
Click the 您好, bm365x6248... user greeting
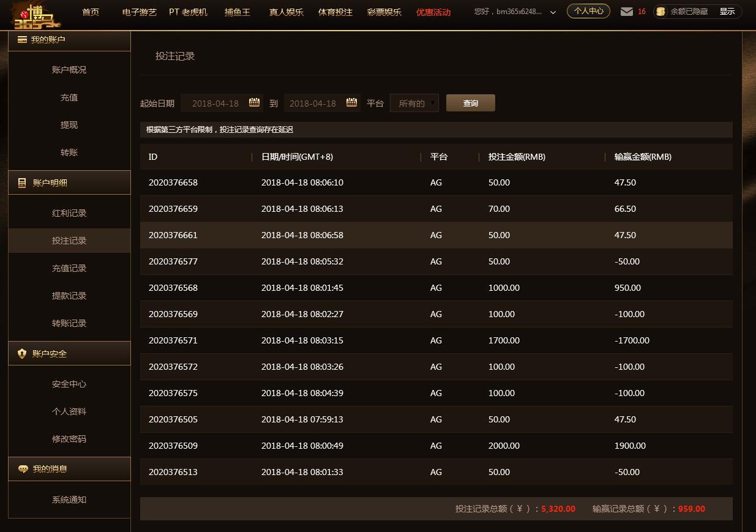[508, 12]
